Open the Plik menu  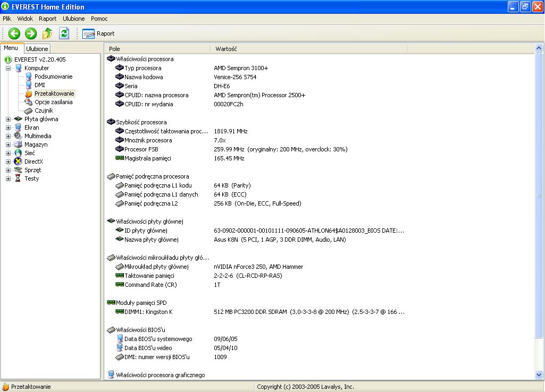(x=7, y=19)
